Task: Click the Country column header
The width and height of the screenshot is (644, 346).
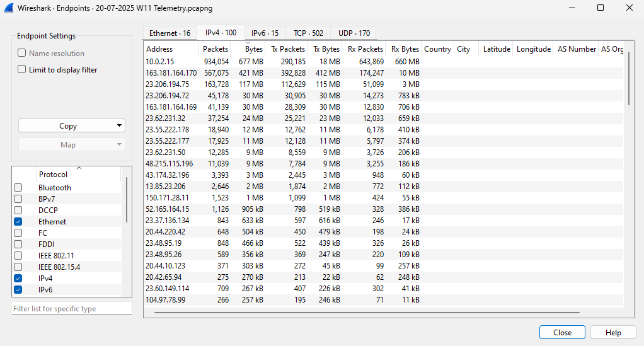Action: coord(437,49)
